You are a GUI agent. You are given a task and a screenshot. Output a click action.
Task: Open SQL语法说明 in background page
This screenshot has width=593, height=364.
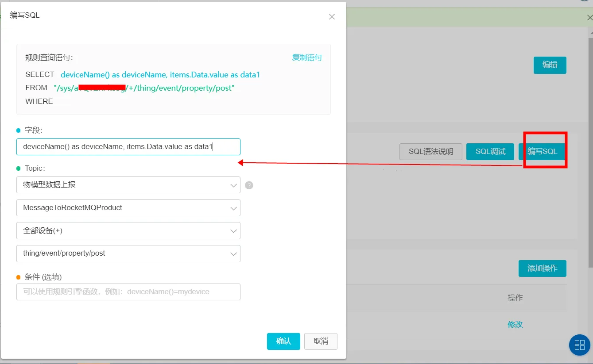431,152
